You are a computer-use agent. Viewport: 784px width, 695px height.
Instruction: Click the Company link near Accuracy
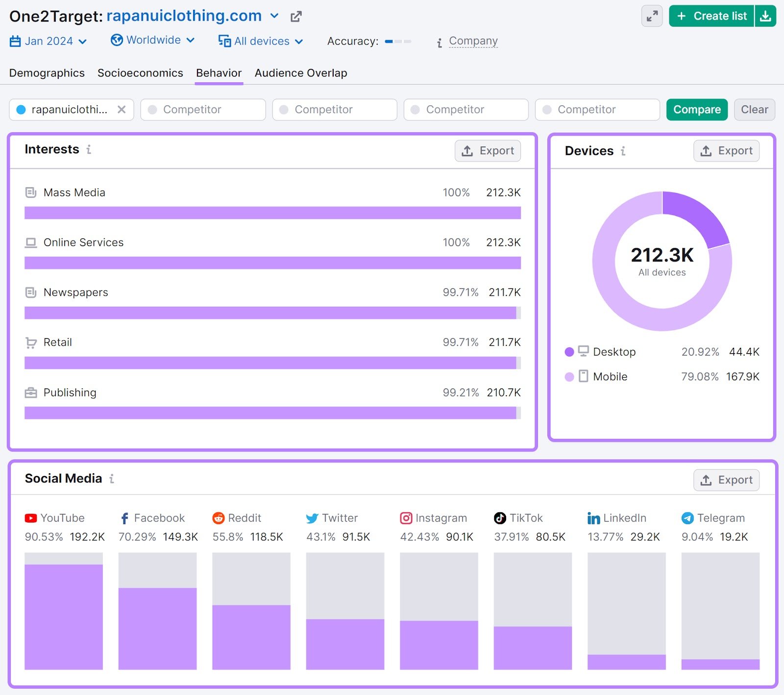coord(473,41)
